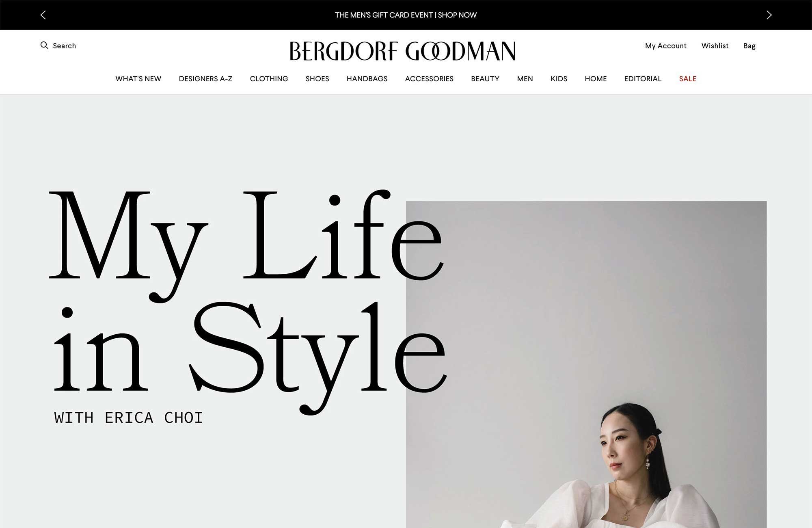Open the Men's Gift Card Event promo
Viewport: 812px width, 528px height.
click(406, 15)
